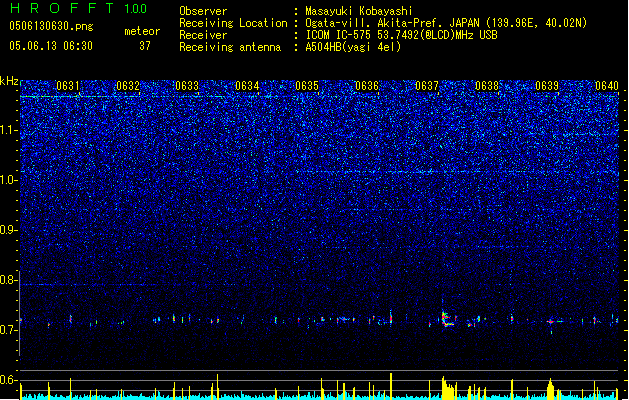Click the 0.8 kHz axis label
The image size is (629, 400).
coord(9,280)
